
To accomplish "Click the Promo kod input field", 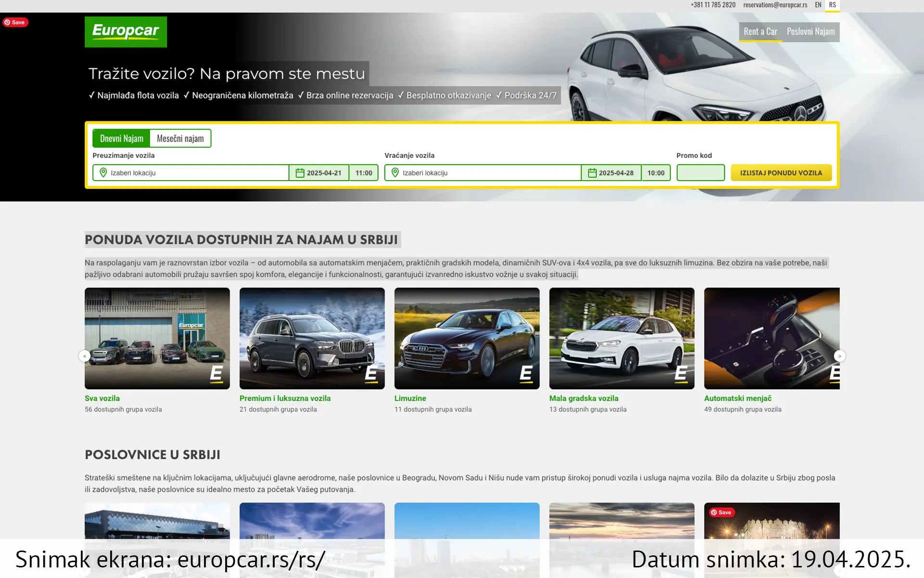I will coord(701,172).
